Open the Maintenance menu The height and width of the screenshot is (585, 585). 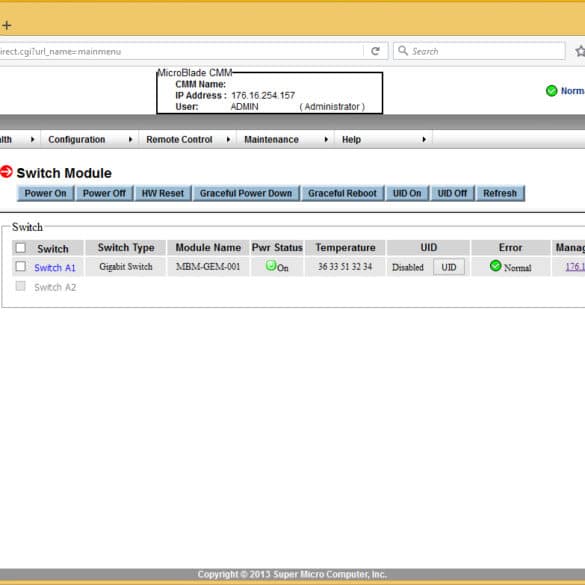pos(271,140)
